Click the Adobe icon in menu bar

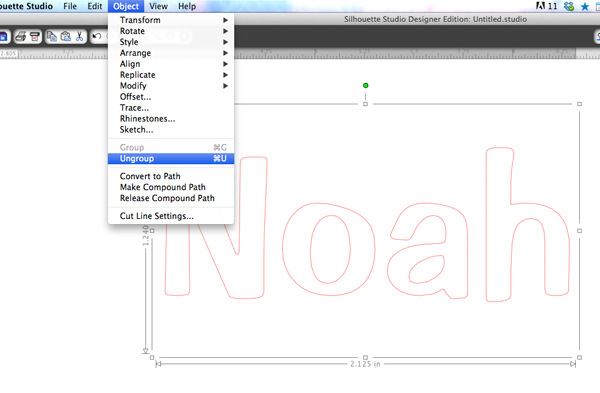[x=540, y=6]
